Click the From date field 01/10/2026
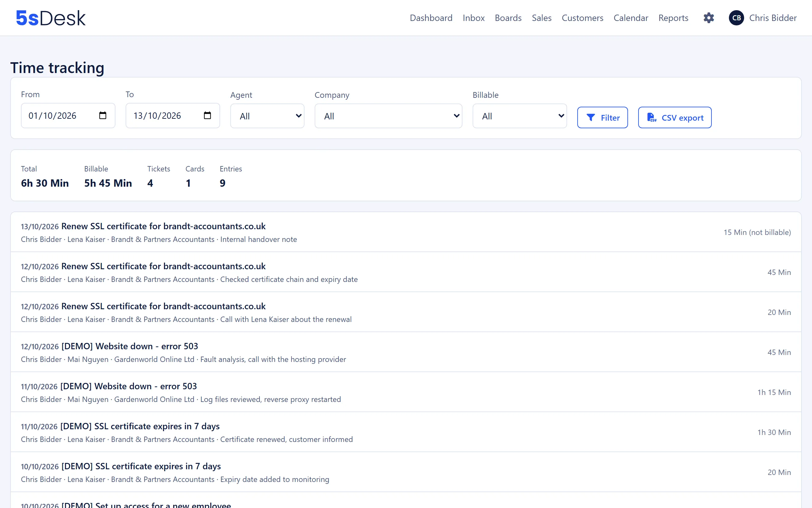Image resolution: width=812 pixels, height=508 pixels. click(x=68, y=116)
